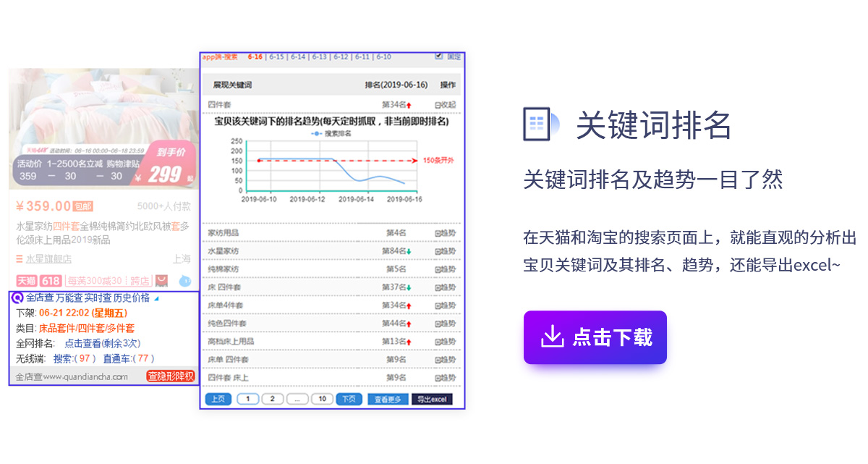The height and width of the screenshot is (464, 868).
Task: Select the 6-16 date tab
Action: tap(255, 56)
